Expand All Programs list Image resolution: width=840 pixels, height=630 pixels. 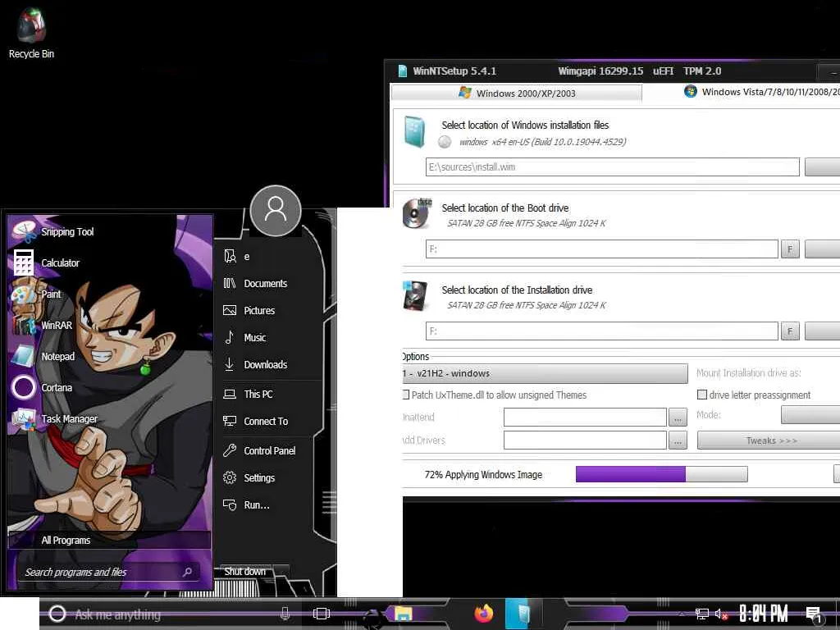point(109,540)
